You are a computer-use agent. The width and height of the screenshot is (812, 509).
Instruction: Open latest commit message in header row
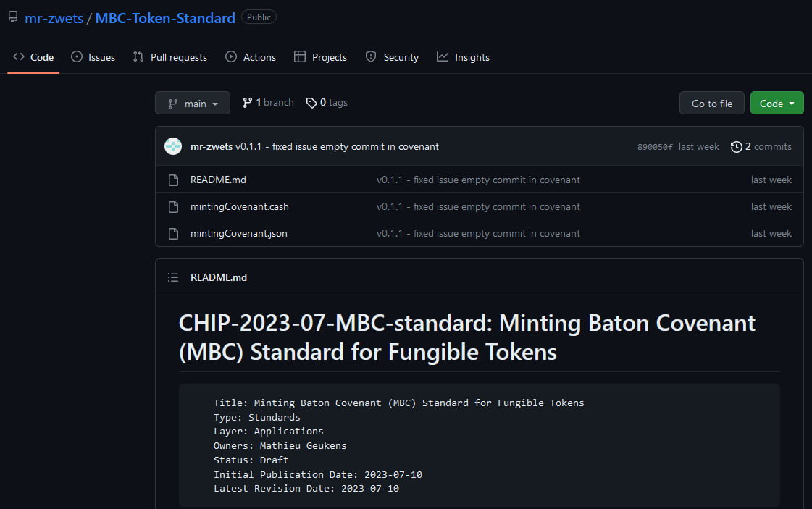tap(337, 146)
